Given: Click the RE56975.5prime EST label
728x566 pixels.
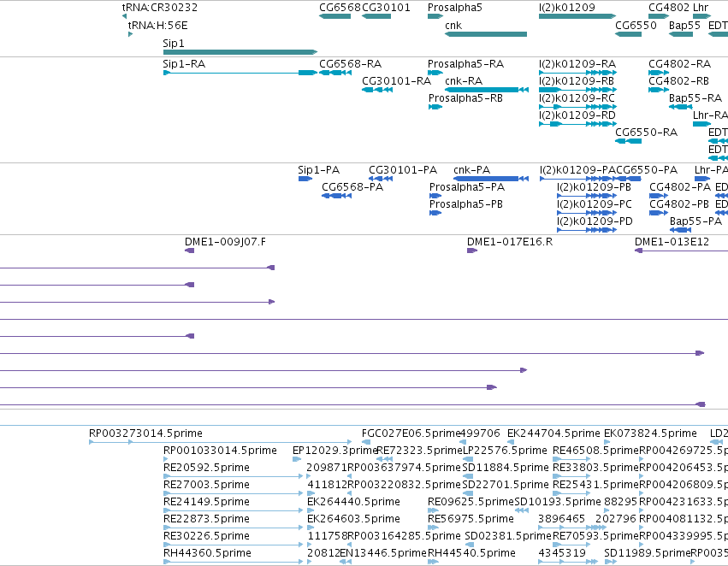Looking at the screenshot, I should point(471,519).
